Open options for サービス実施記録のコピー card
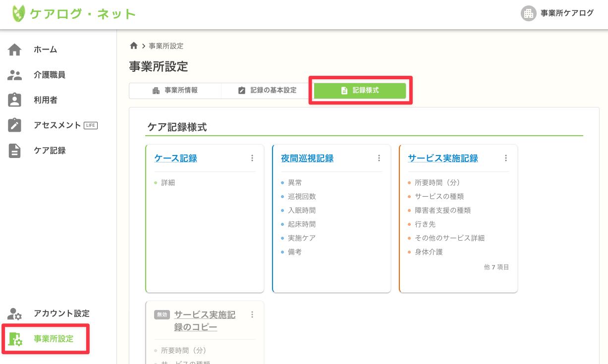Image resolution: width=608 pixels, height=364 pixels. (252, 314)
